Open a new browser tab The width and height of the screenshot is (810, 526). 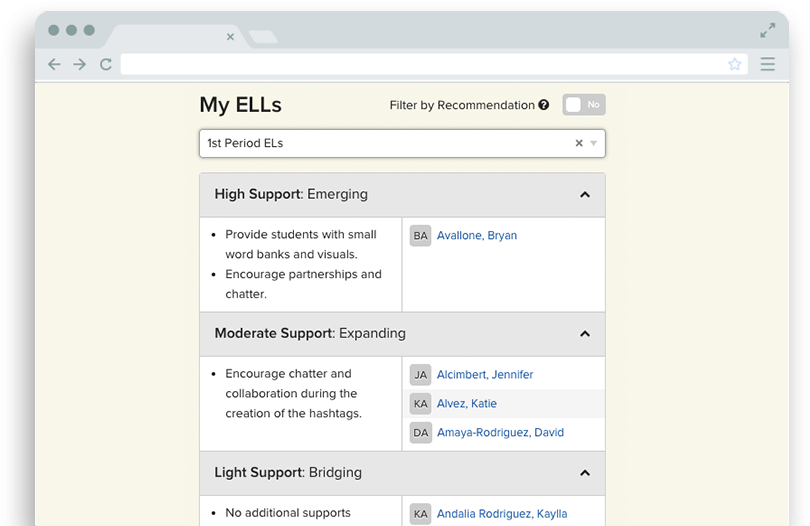tap(263, 37)
